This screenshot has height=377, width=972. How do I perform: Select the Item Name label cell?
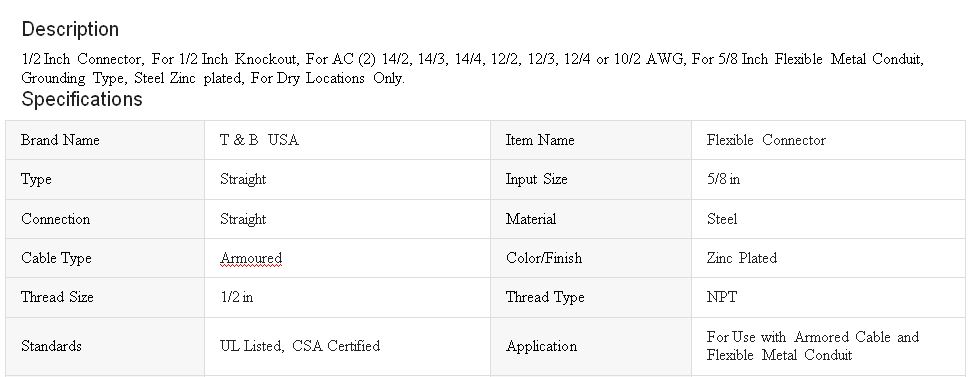coord(591,140)
